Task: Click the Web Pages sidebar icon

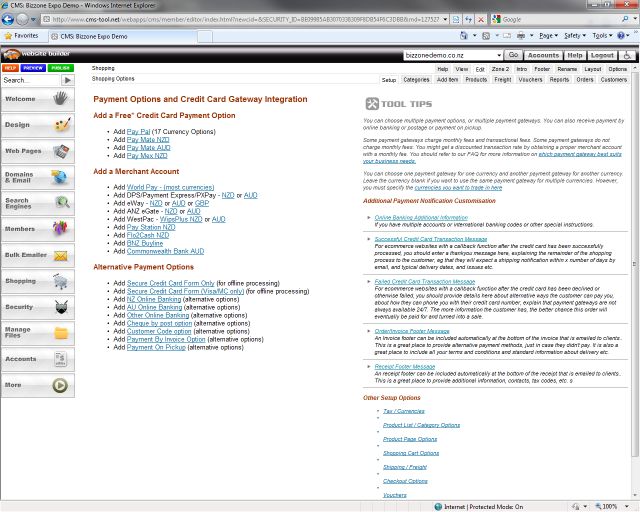Action: 62,151
